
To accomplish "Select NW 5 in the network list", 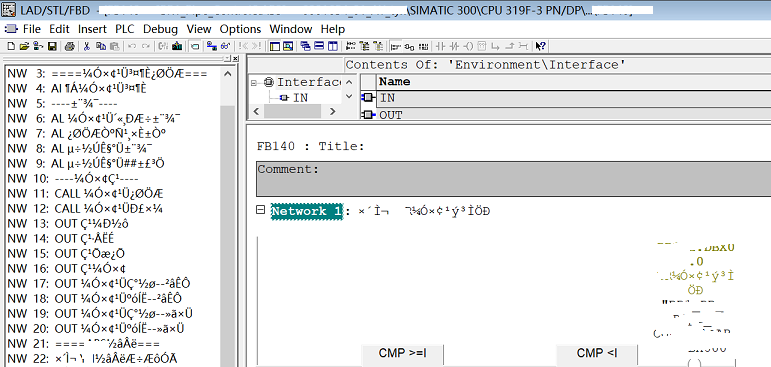I will (62, 104).
